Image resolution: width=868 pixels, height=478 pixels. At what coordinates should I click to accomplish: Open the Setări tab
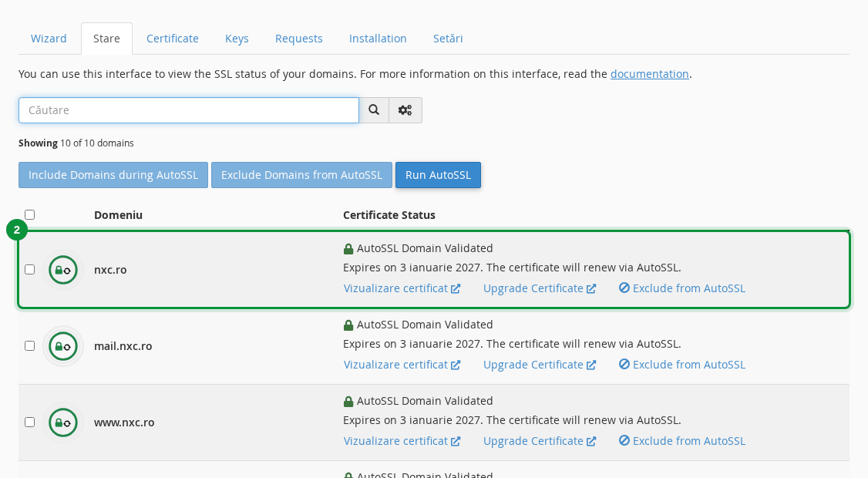click(448, 39)
